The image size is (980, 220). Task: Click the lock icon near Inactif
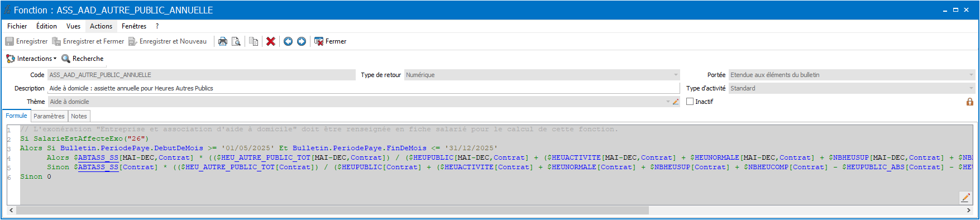coord(970,102)
